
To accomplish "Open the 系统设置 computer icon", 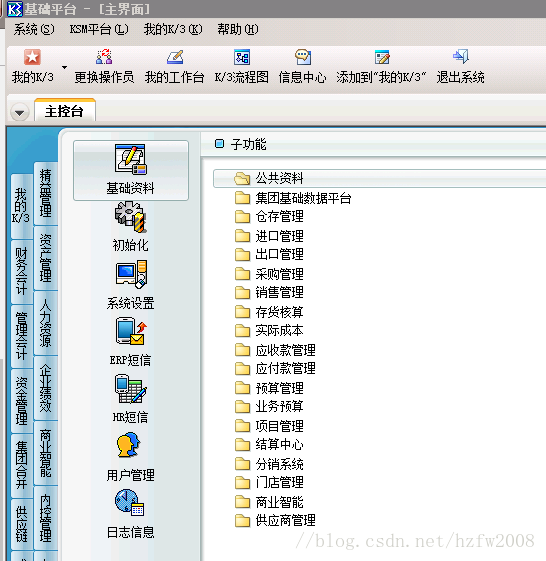I will pyautogui.click(x=131, y=274).
